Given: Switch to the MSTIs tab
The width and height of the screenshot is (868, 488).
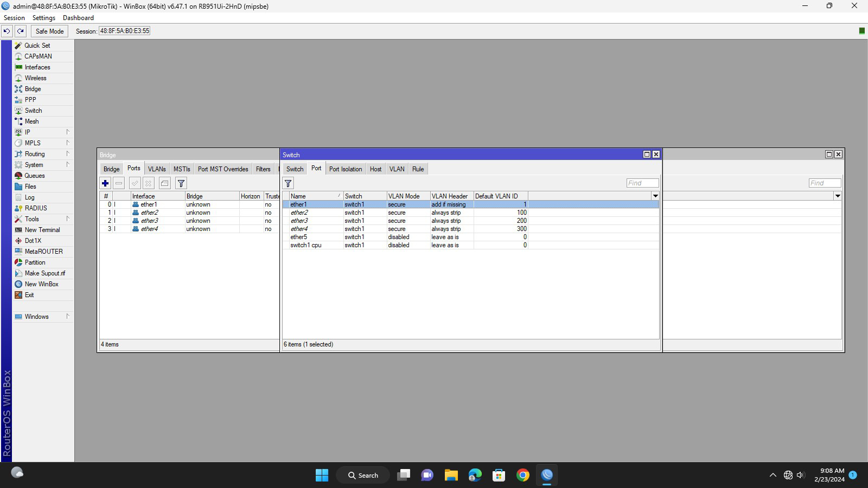Looking at the screenshot, I should click(x=182, y=169).
